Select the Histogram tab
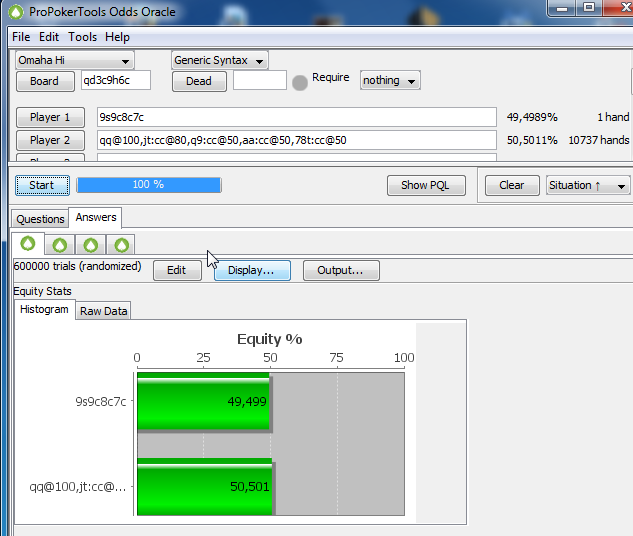Image resolution: width=633 pixels, height=536 pixels. click(x=44, y=310)
